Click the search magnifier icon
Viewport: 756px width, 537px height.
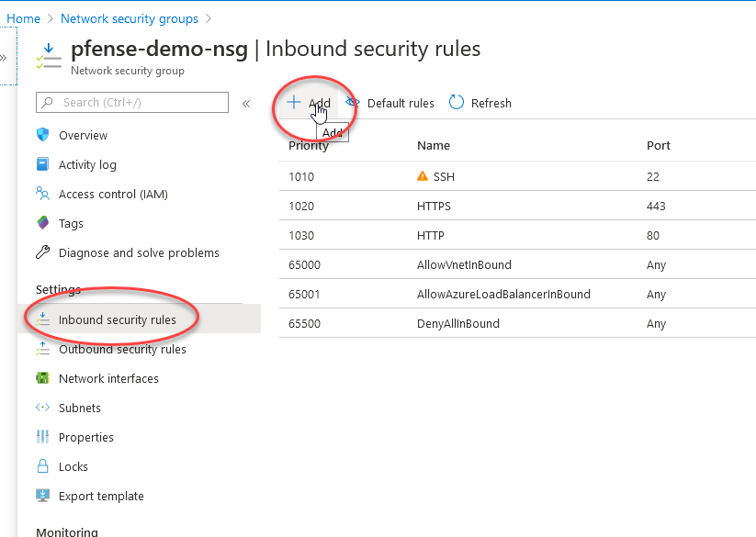(x=47, y=103)
